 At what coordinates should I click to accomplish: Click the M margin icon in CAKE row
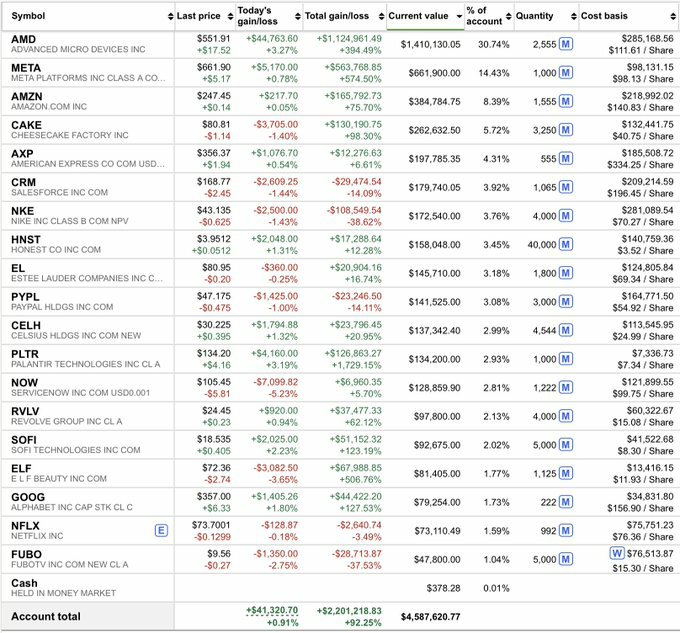coord(566,130)
